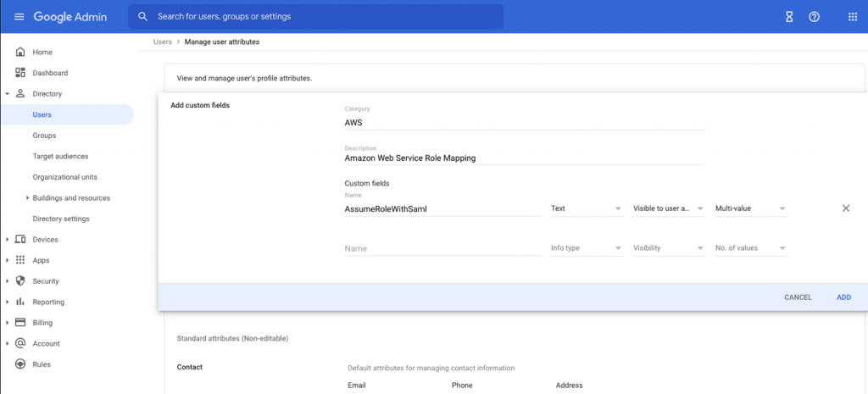Click the Users breadcrumb link
Screen dimensions: 868x394
162,42
